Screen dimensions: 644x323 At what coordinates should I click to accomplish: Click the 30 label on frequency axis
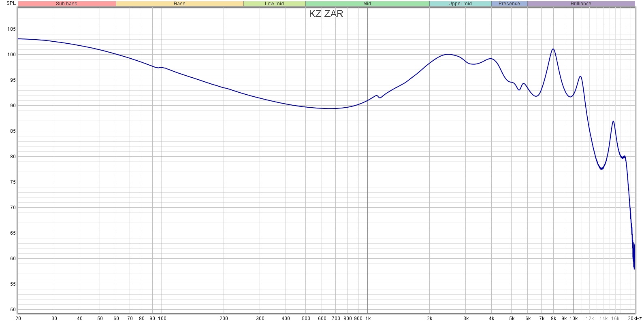point(54,319)
